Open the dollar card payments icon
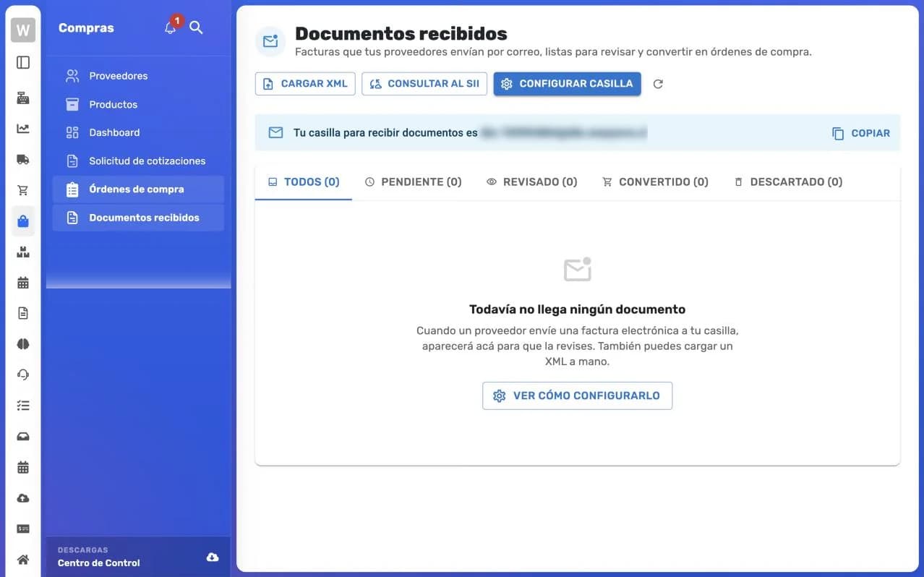Image resolution: width=924 pixels, height=577 pixels. [23, 529]
